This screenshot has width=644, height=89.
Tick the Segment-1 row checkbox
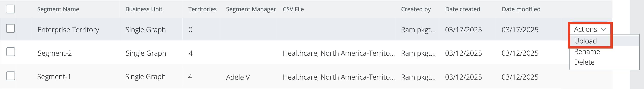(x=11, y=76)
